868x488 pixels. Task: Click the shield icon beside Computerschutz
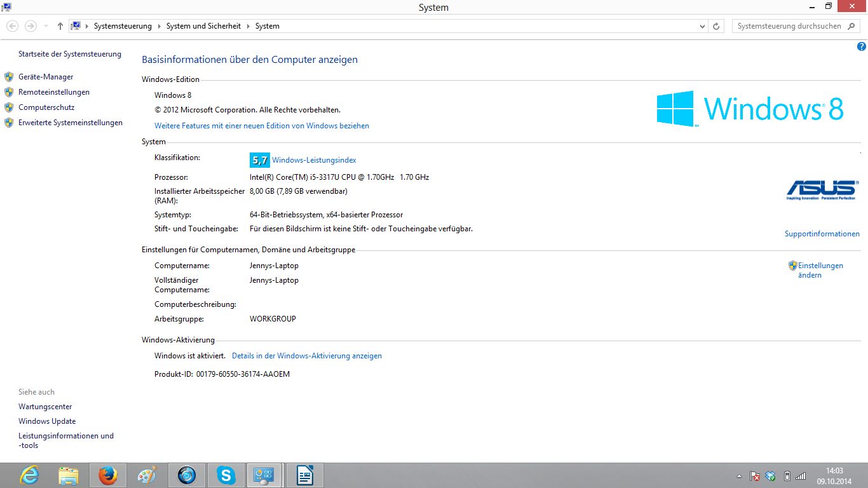pos(9,107)
